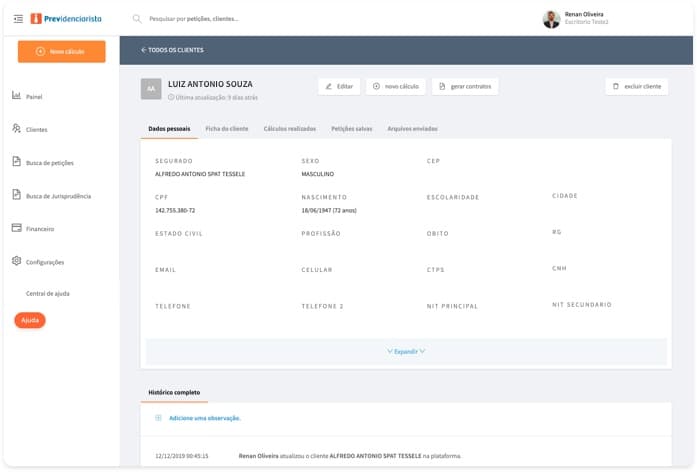
Task: Click the orange Novo cálculo sidebar button
Action: tap(62, 52)
